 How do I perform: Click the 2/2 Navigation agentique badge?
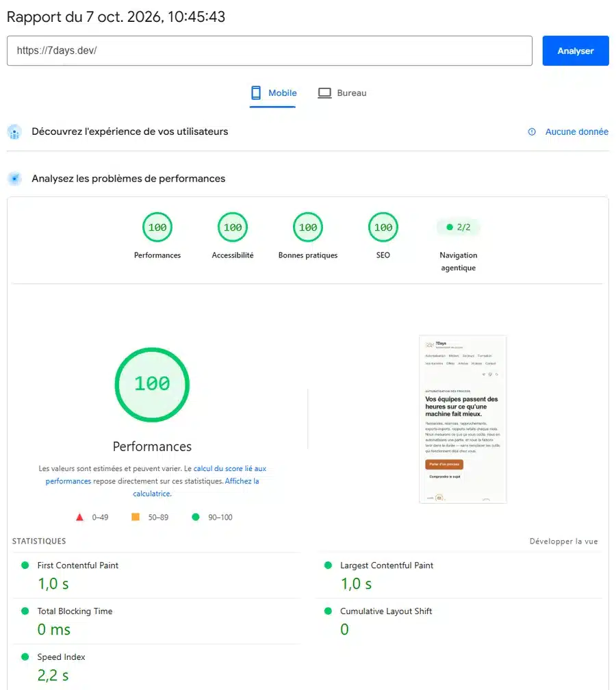[459, 227]
